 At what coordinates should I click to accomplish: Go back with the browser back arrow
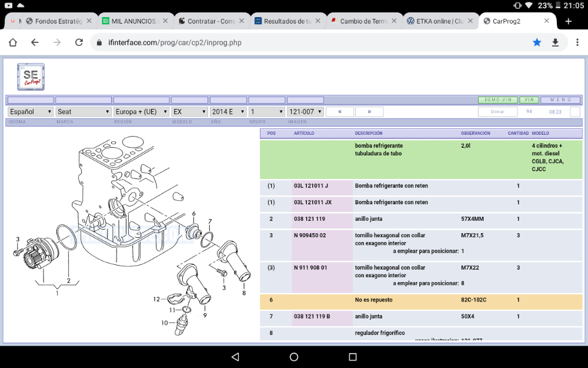coord(35,42)
